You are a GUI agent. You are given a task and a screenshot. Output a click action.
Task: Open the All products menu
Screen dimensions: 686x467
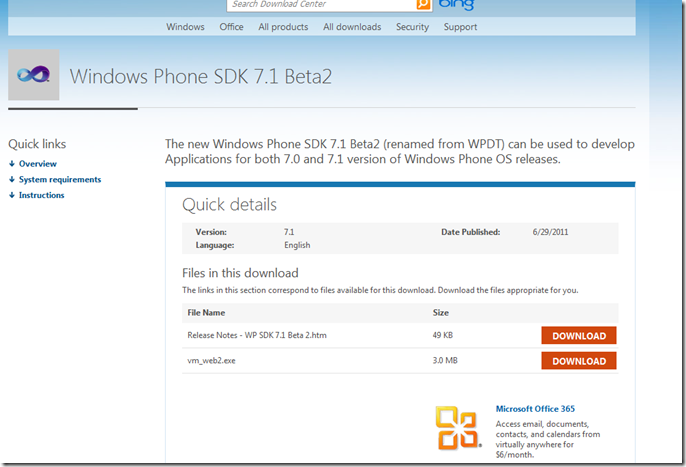point(283,27)
